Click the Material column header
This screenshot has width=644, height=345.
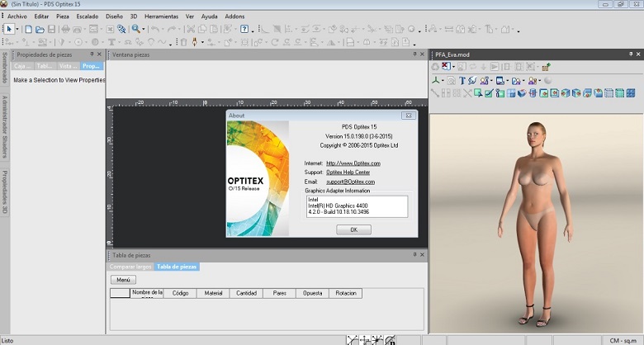click(213, 293)
